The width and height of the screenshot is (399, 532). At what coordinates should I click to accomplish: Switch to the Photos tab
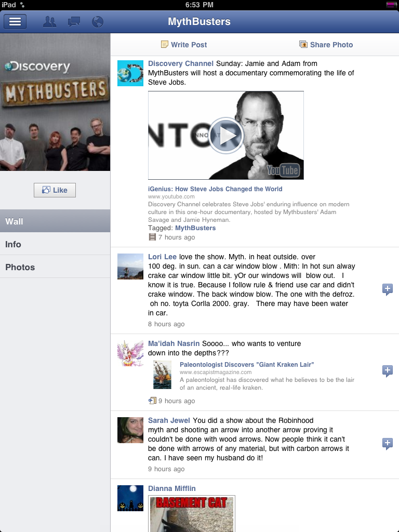[x=55, y=267]
